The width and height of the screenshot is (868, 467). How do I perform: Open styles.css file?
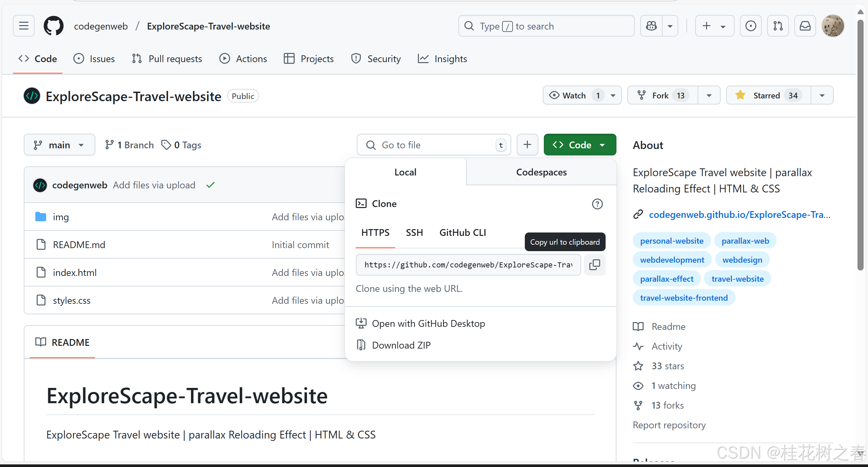[72, 300]
